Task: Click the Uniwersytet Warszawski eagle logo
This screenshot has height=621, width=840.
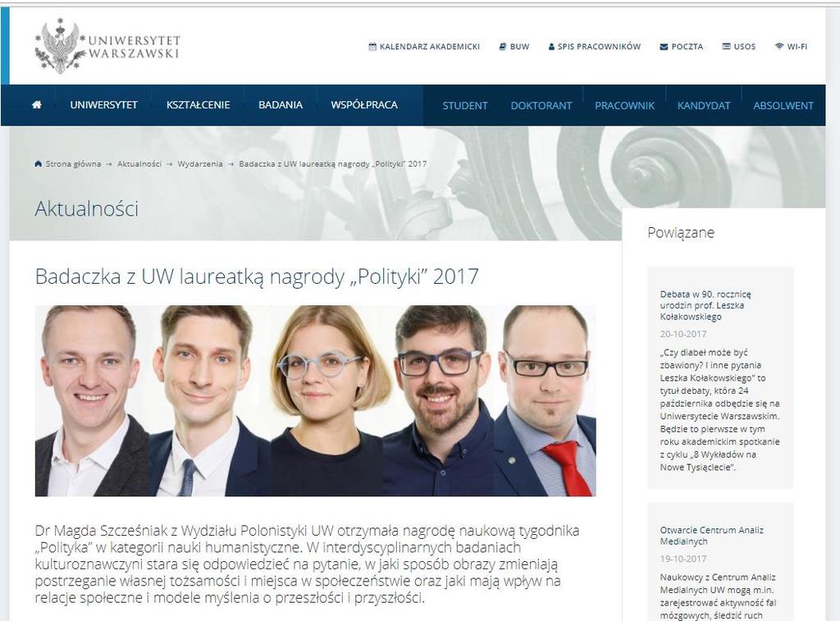Action: pos(60,46)
